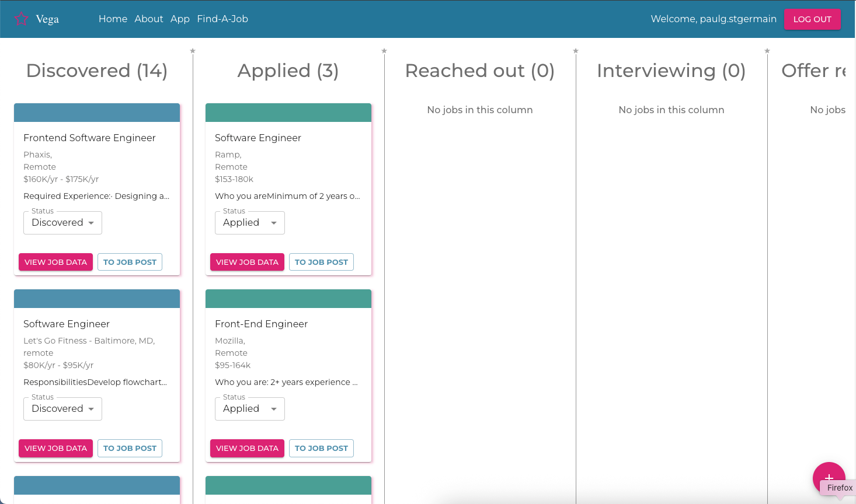The image size is (856, 504).
Task: Click LOG OUT in the header
Action: tap(812, 19)
